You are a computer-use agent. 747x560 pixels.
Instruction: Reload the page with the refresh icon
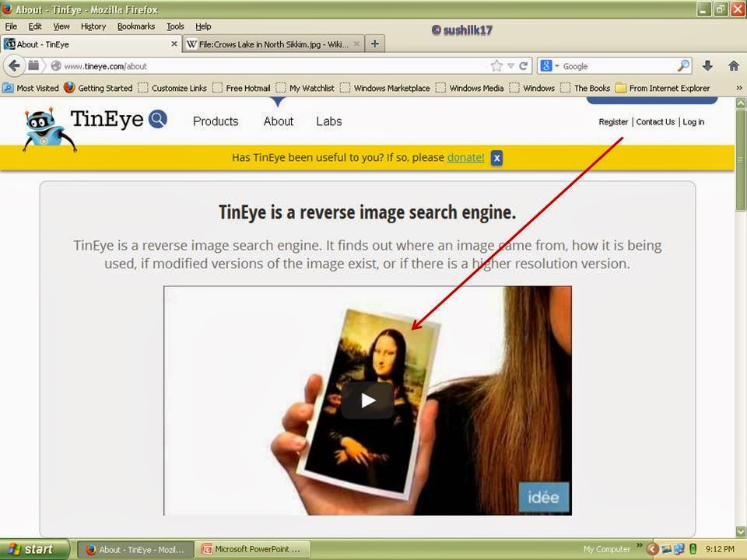pos(524,66)
